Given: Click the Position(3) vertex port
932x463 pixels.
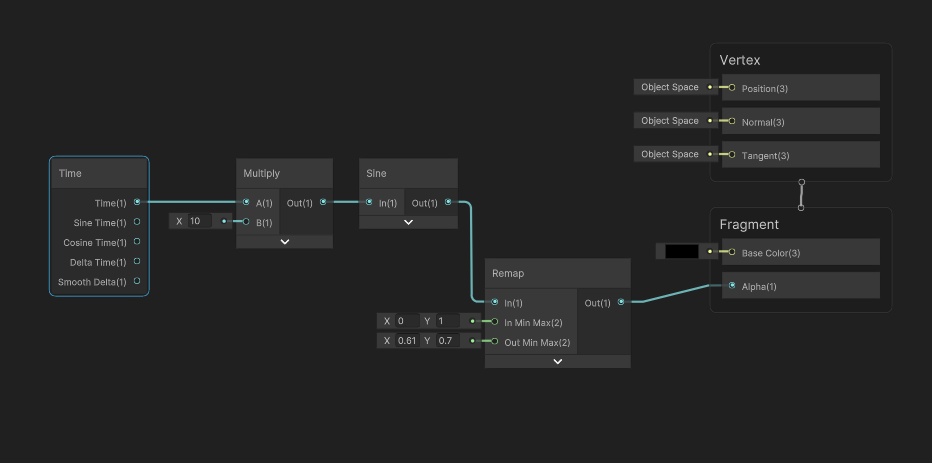Looking at the screenshot, I should click(732, 87).
